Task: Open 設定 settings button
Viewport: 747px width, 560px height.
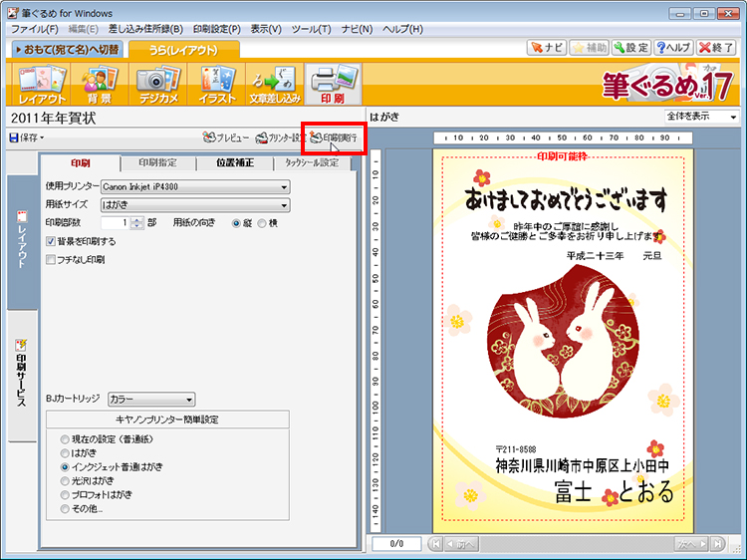Action: [x=631, y=48]
